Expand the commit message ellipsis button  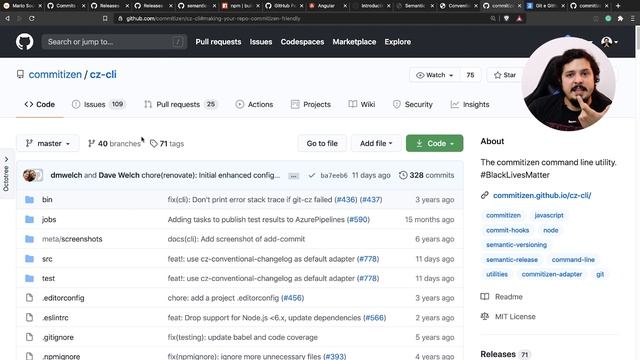click(x=293, y=176)
